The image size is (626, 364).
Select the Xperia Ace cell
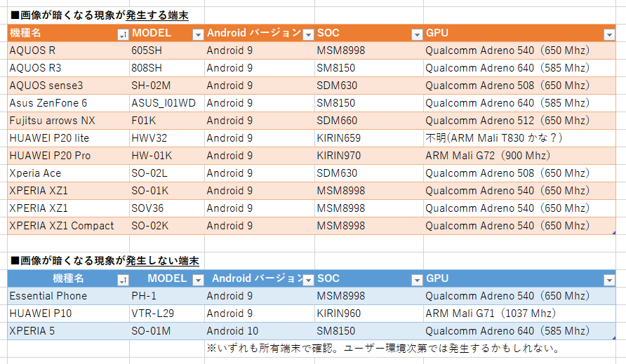coord(68,174)
